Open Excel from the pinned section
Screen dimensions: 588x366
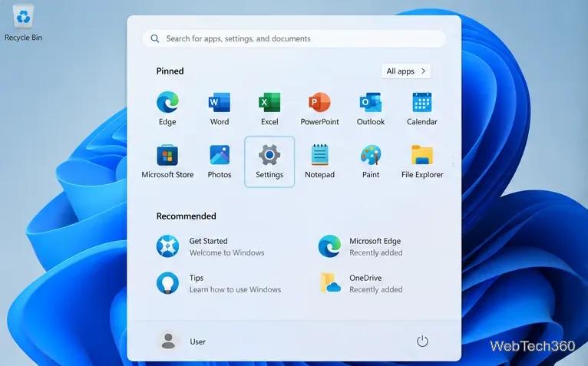pyautogui.click(x=269, y=108)
